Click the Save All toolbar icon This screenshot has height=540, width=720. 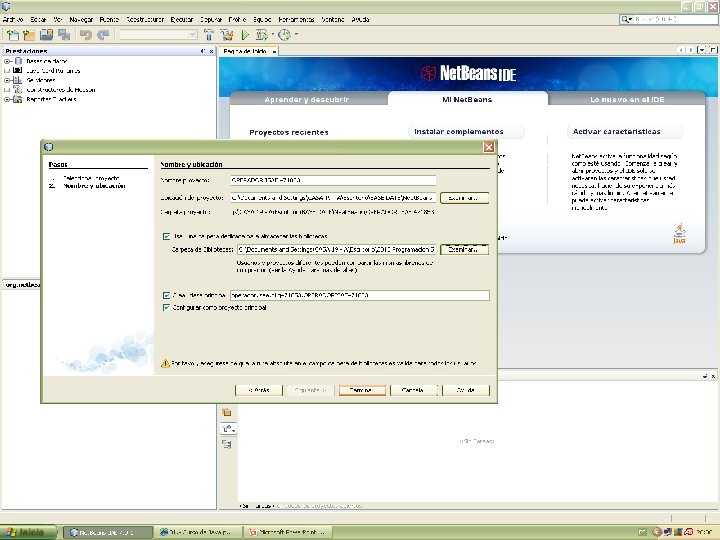pyautogui.click(x=64, y=34)
